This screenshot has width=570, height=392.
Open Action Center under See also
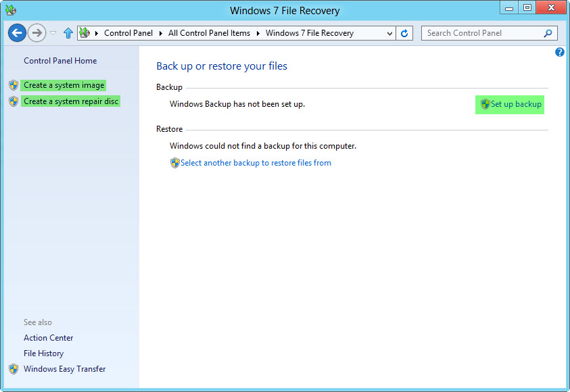(x=49, y=338)
